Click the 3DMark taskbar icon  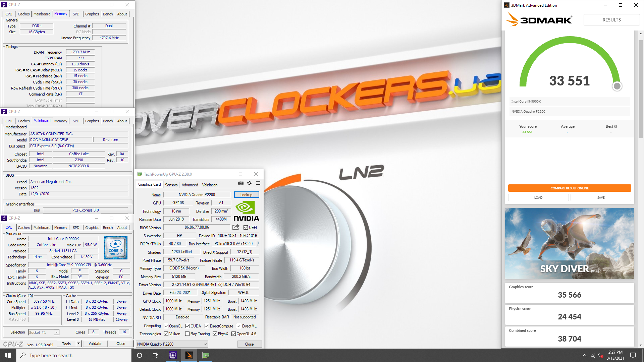pos(189,355)
